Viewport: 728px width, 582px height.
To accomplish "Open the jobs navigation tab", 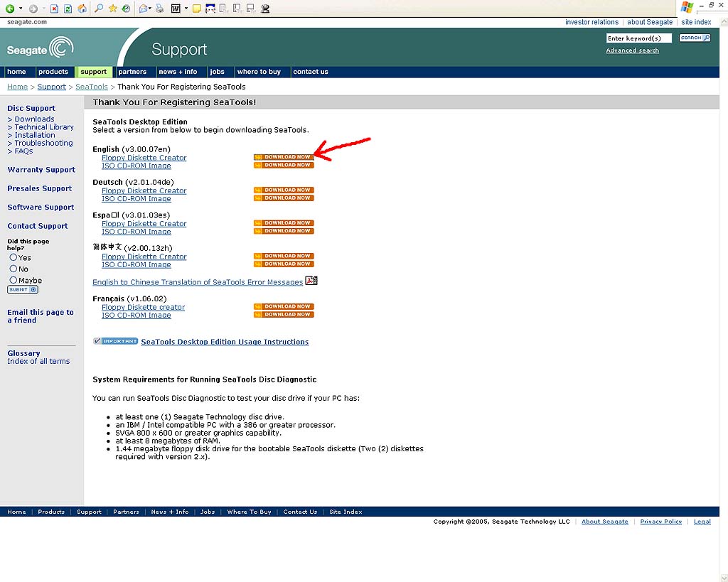I will click(218, 72).
